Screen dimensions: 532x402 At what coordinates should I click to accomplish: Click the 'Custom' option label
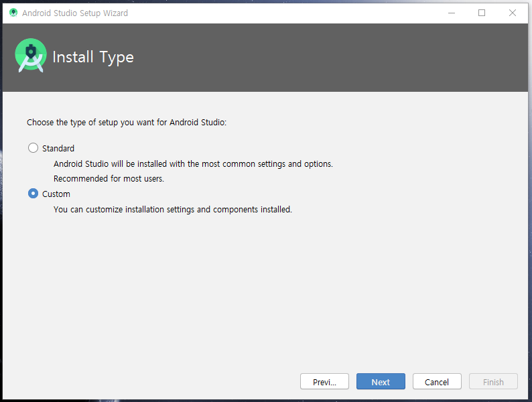(56, 194)
